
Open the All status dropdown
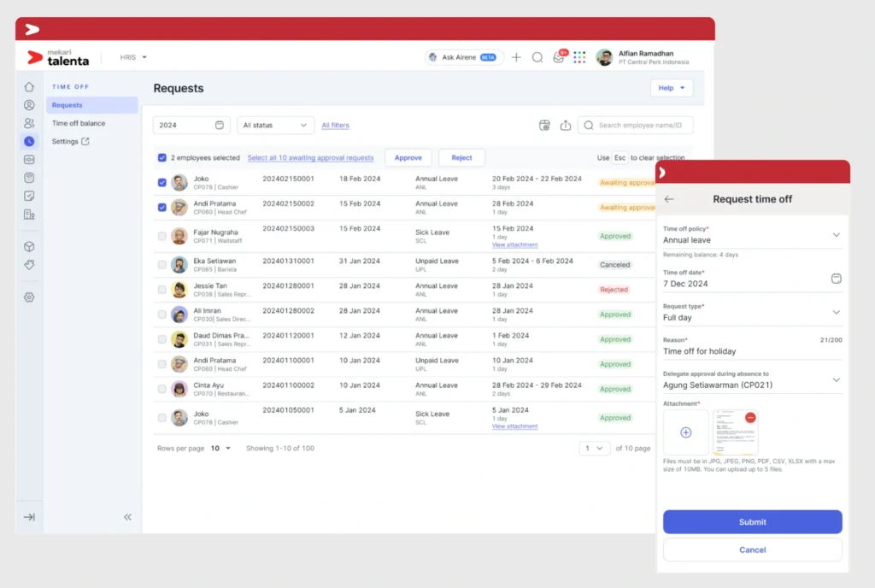[x=275, y=125]
